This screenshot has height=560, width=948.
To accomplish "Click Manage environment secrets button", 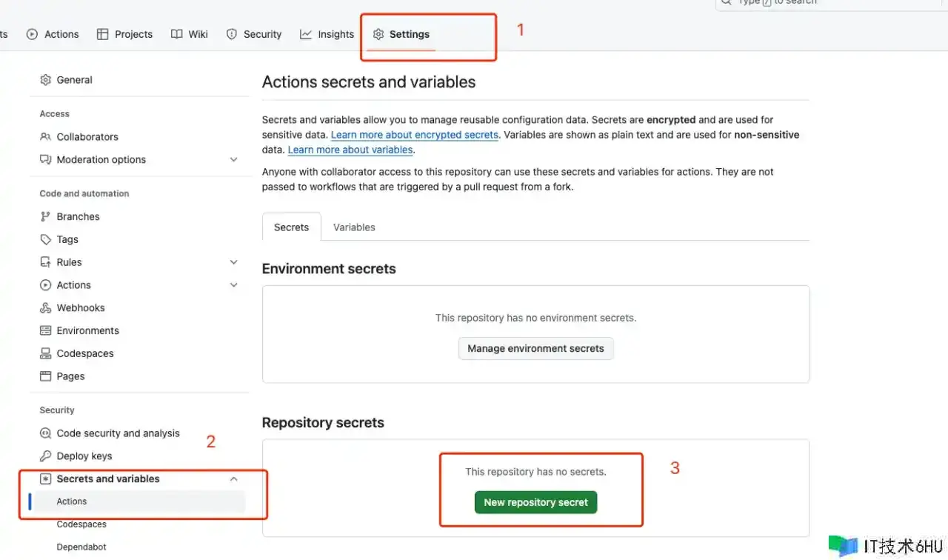I will [535, 349].
